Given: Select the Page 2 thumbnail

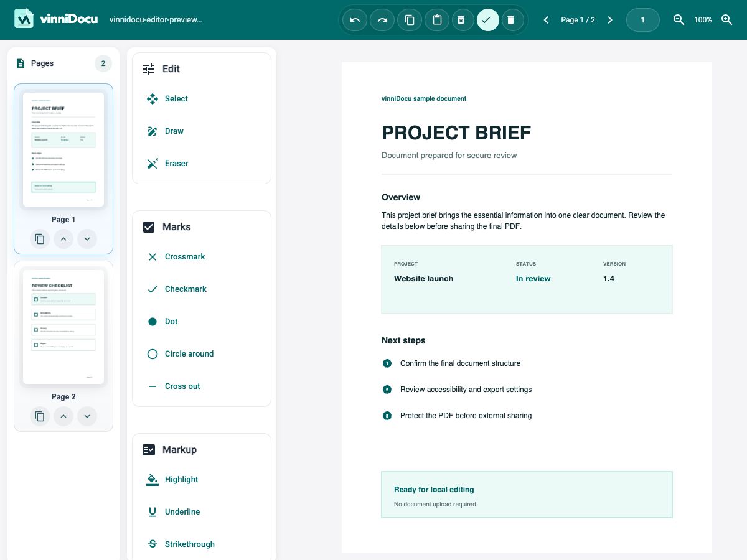Looking at the screenshot, I should (x=63, y=327).
